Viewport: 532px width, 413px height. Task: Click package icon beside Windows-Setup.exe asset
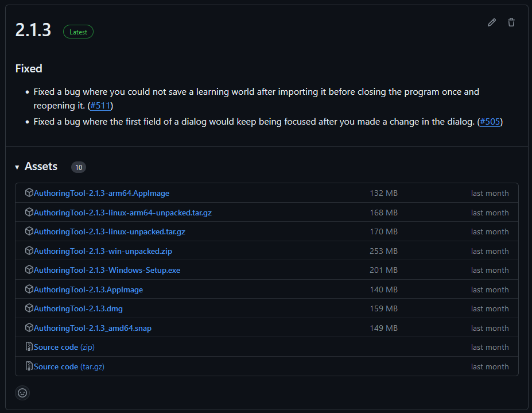pos(29,270)
